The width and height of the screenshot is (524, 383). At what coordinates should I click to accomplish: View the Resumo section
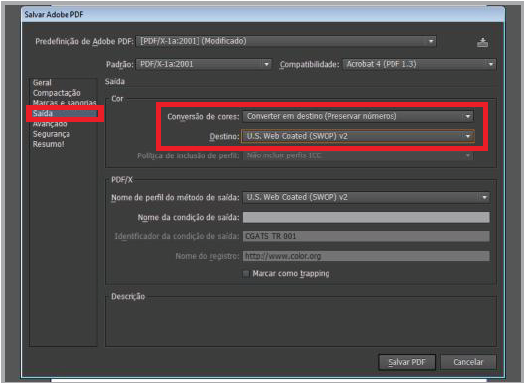click(x=48, y=144)
